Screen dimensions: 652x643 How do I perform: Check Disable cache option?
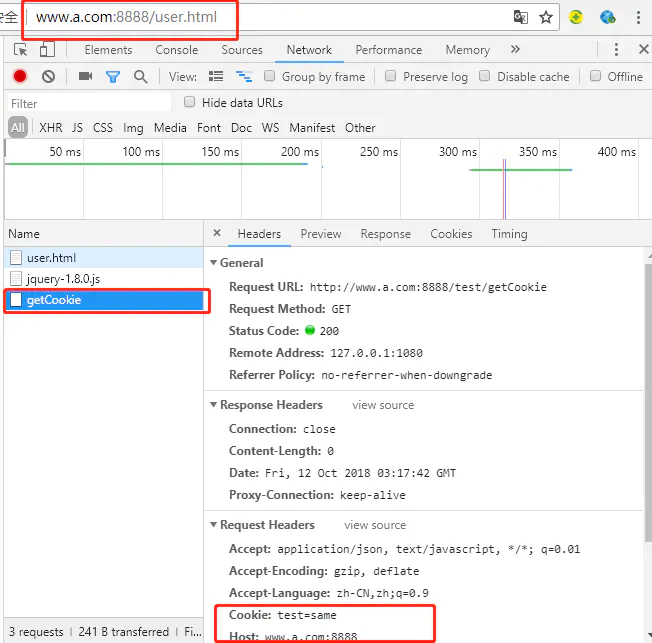484,76
